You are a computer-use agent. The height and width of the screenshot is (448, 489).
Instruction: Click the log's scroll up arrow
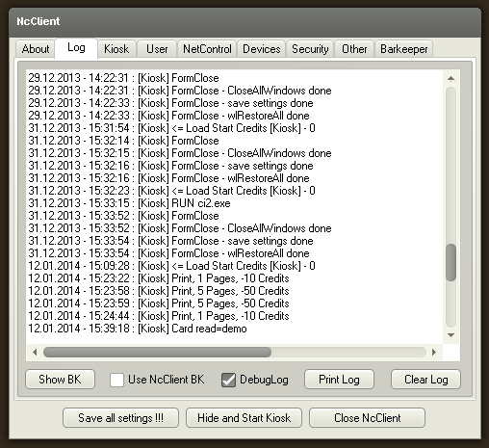pos(450,78)
